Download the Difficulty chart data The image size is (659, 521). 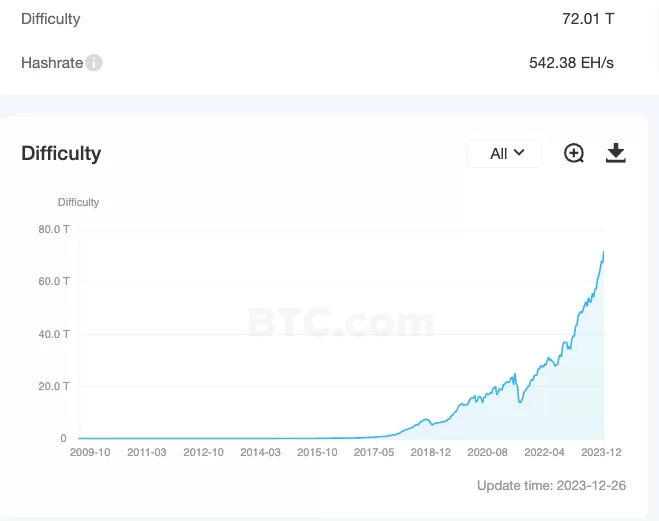[x=616, y=153]
